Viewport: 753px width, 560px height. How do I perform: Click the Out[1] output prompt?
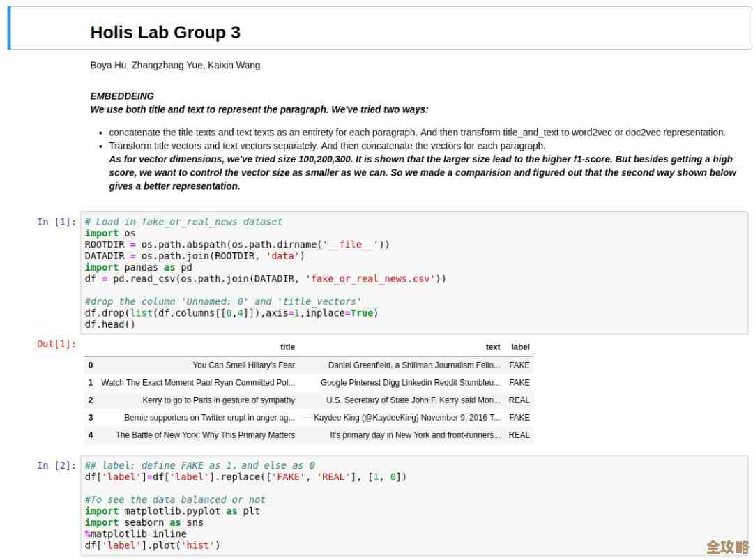tap(56, 344)
